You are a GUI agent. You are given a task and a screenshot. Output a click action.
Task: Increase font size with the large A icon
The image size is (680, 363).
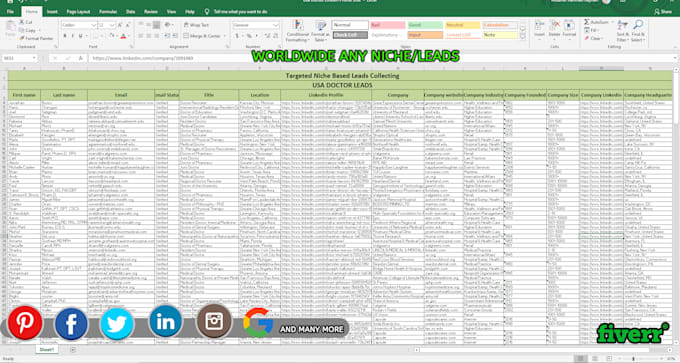point(120,25)
